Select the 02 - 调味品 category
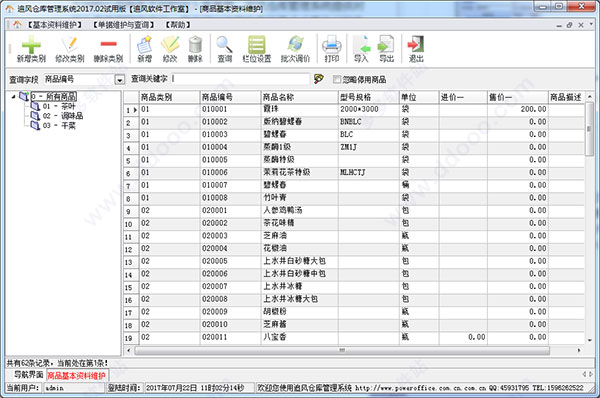600x398 pixels. 63,116
